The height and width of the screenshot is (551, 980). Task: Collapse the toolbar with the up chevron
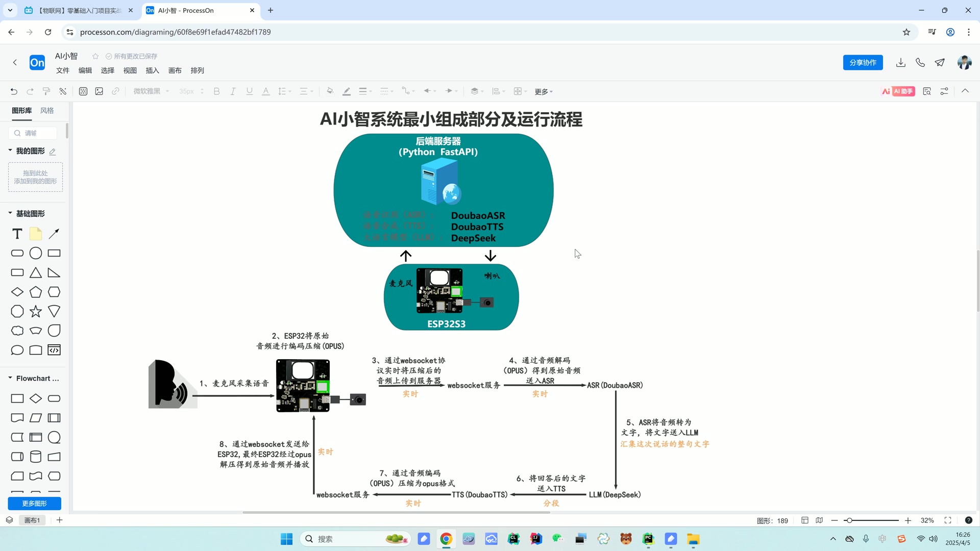tap(965, 91)
